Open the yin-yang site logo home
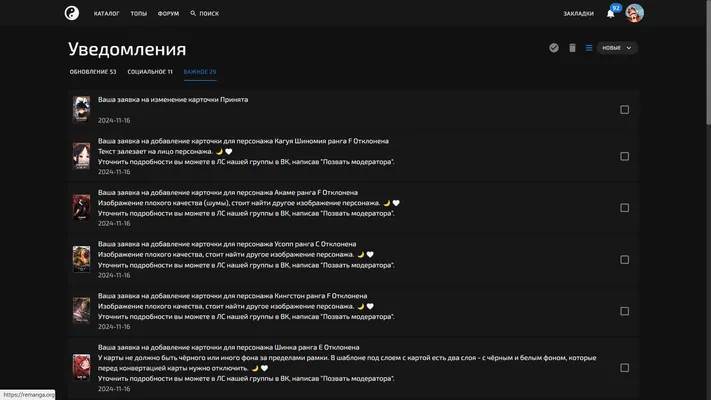The image size is (711, 400). click(x=72, y=13)
